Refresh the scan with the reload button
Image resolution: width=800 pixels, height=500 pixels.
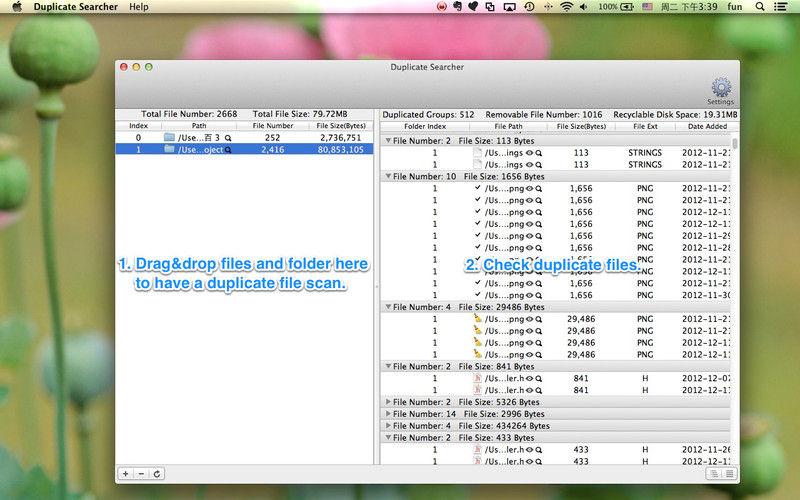(x=157, y=473)
